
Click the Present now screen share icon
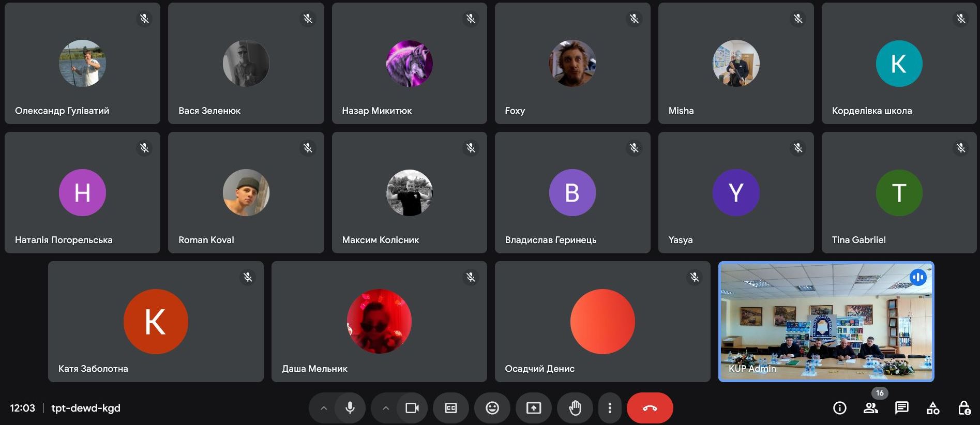(533, 408)
